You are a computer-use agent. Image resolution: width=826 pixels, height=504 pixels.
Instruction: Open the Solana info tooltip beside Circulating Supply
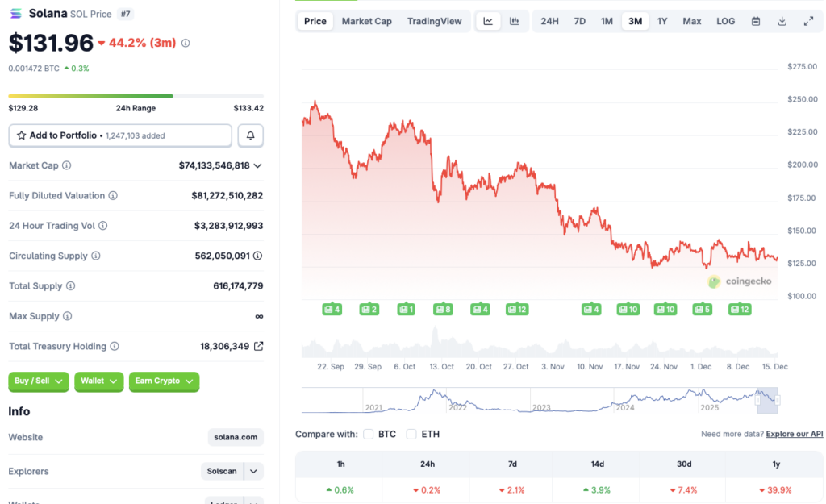point(94,256)
